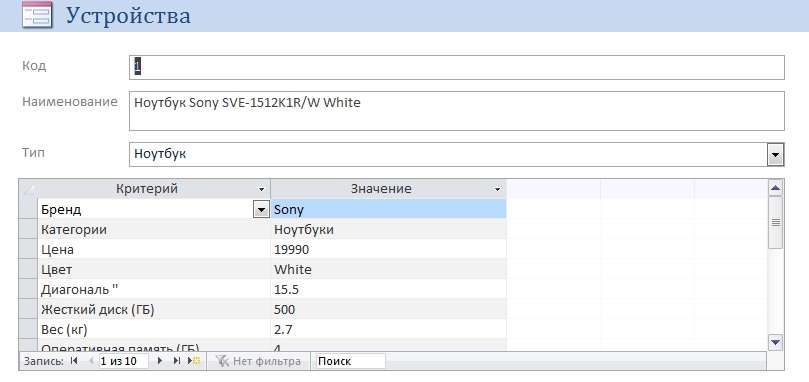Click the record number box 1 из 10
The width and height of the screenshot is (809, 382).
click(123, 361)
